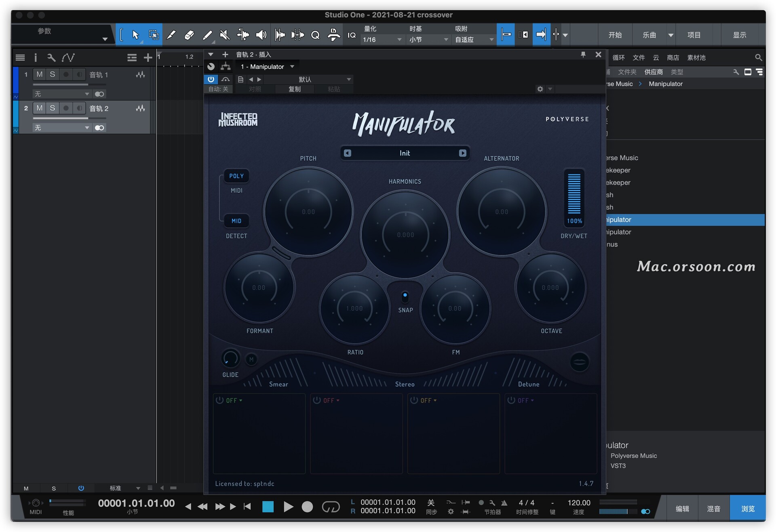The height and width of the screenshot is (532, 776).
Task: Toggle the ripple edit button
Action: [x=523, y=35]
